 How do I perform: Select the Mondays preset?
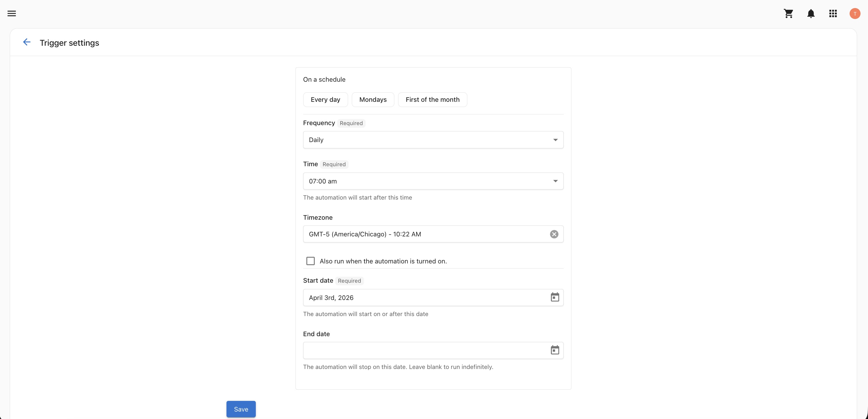click(x=373, y=100)
